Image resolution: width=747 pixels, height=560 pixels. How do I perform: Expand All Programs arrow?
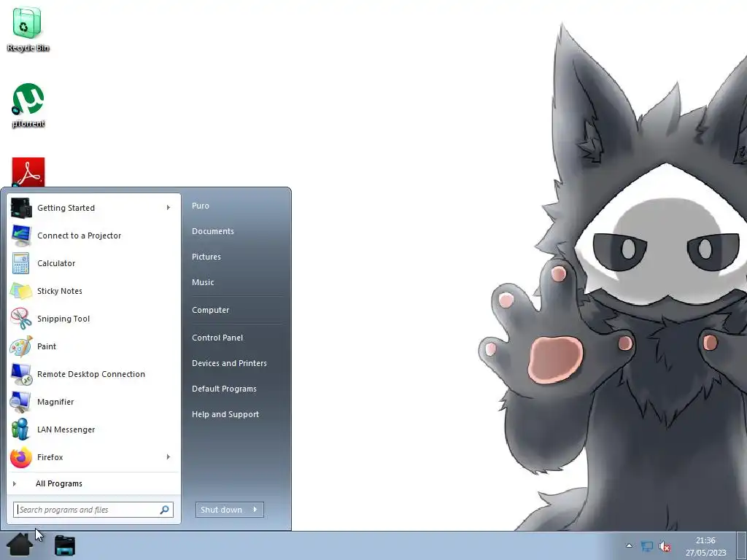tap(15, 484)
